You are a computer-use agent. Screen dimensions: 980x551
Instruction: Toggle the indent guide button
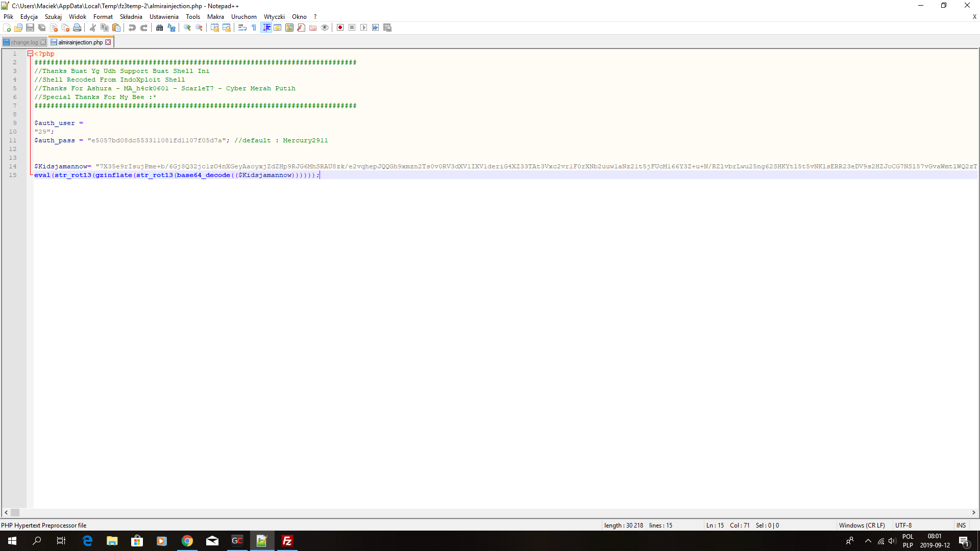266,28
